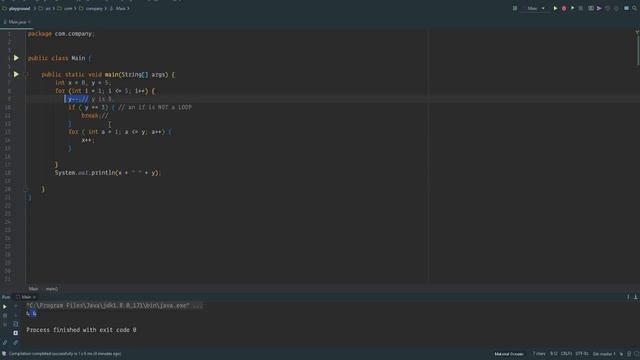Click the Run tool window label
The width and height of the screenshot is (640, 360).
6,297
